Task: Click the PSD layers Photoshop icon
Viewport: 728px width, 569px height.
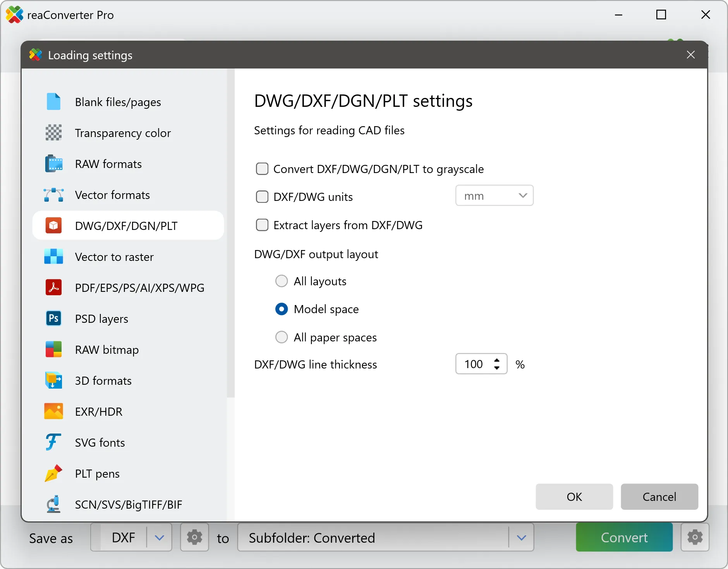Action: click(53, 318)
